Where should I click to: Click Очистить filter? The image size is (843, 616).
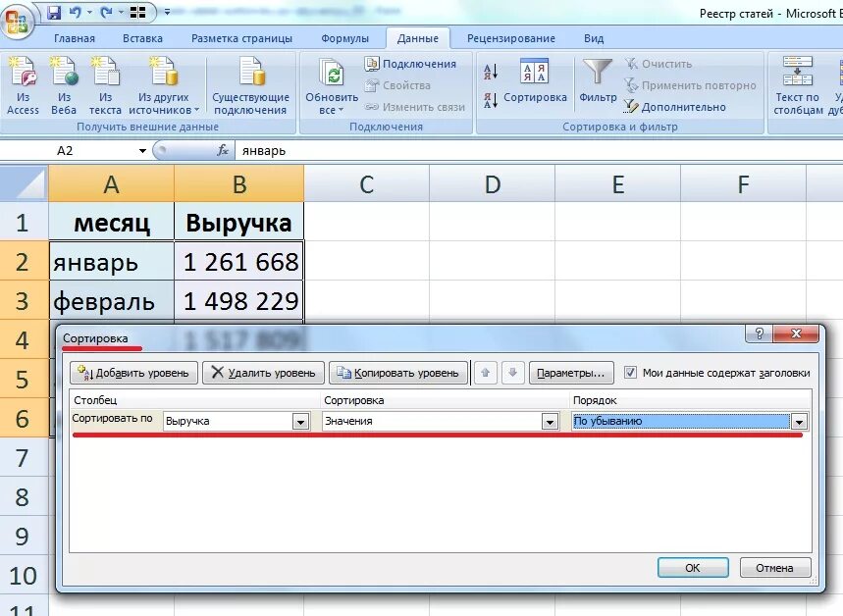coord(659,64)
